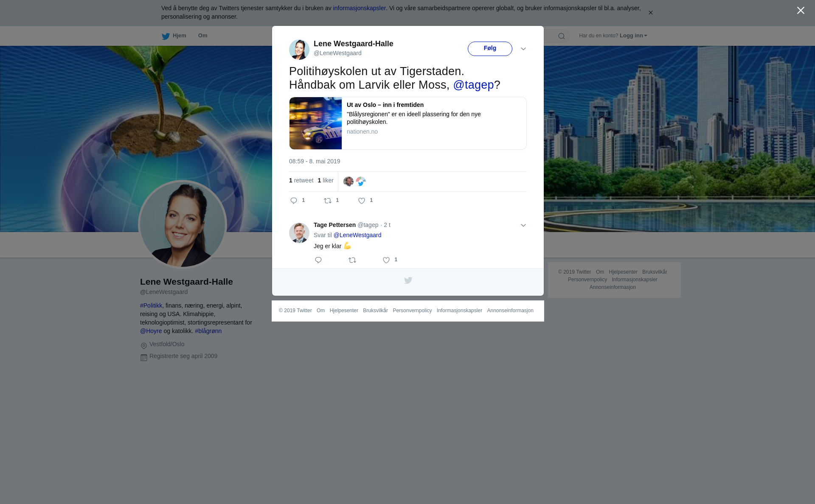
Task: Open the first liker's avatar
Action: 348,182
